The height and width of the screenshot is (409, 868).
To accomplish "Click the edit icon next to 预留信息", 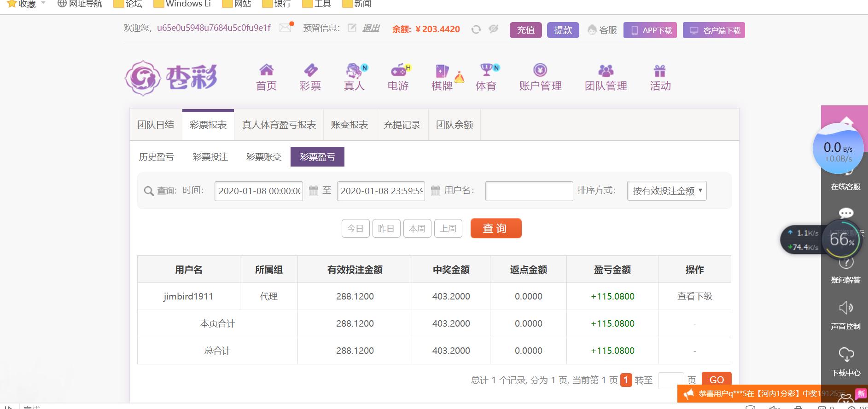I will (x=352, y=28).
